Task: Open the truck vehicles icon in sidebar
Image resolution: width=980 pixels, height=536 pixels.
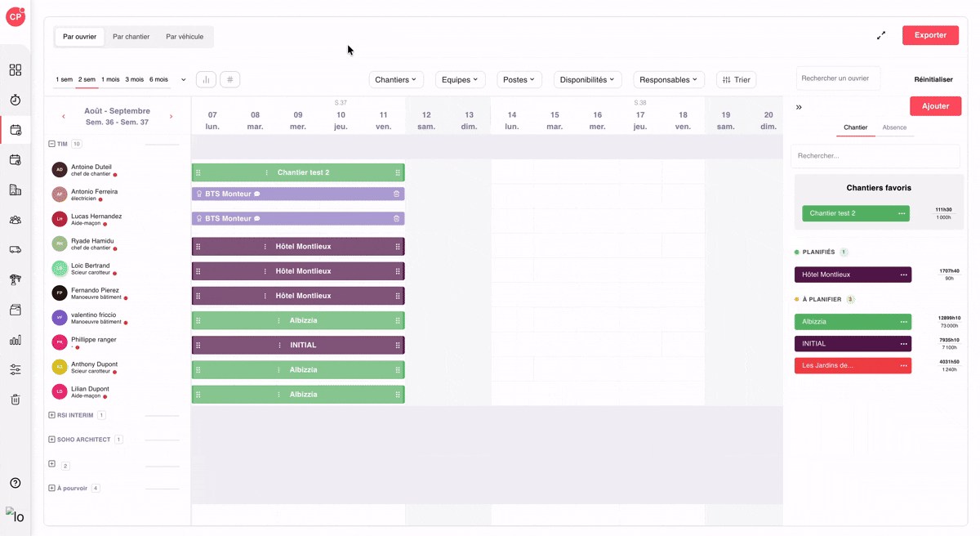Action: [16, 250]
